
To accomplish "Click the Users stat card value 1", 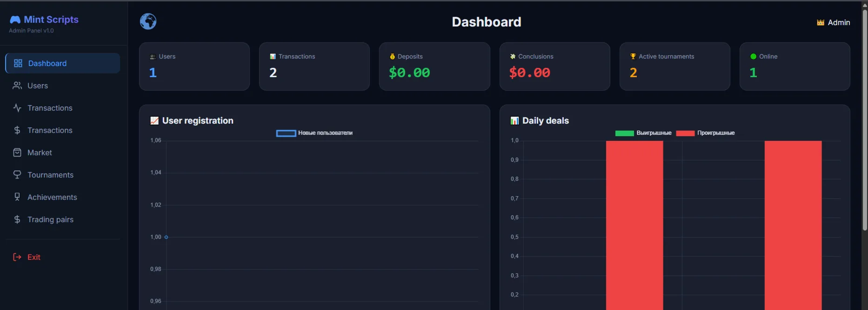I will tap(153, 73).
